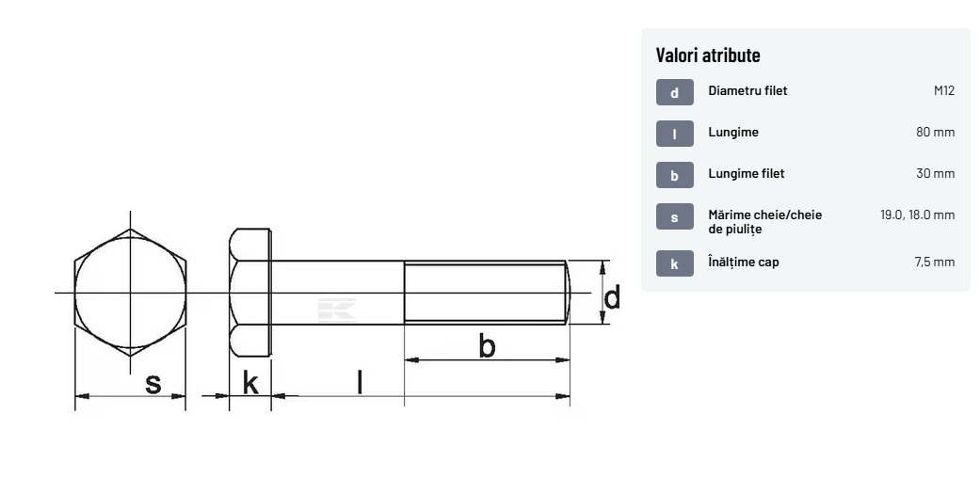Click the 'b' dimension label under the thread
980x493 pixels.
486,346
